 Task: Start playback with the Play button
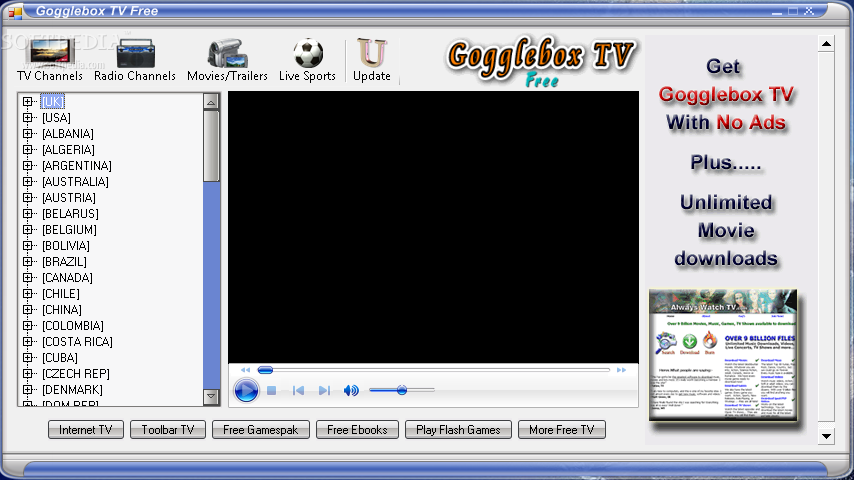(246, 390)
